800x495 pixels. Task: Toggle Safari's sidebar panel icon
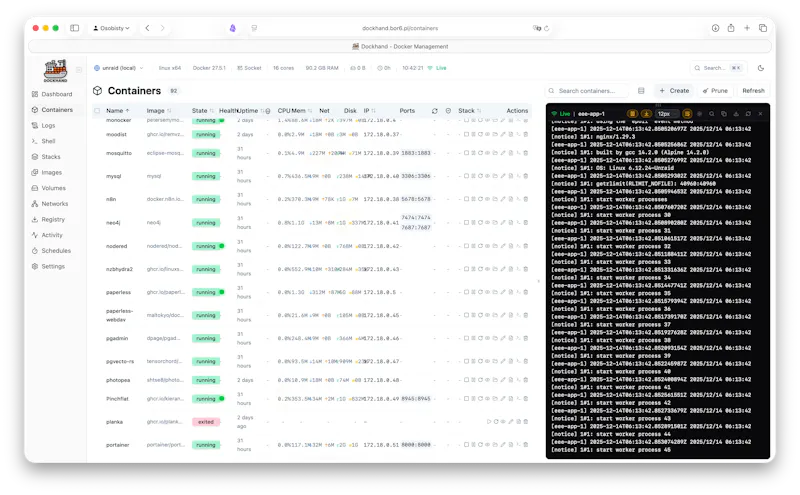[x=74, y=28]
